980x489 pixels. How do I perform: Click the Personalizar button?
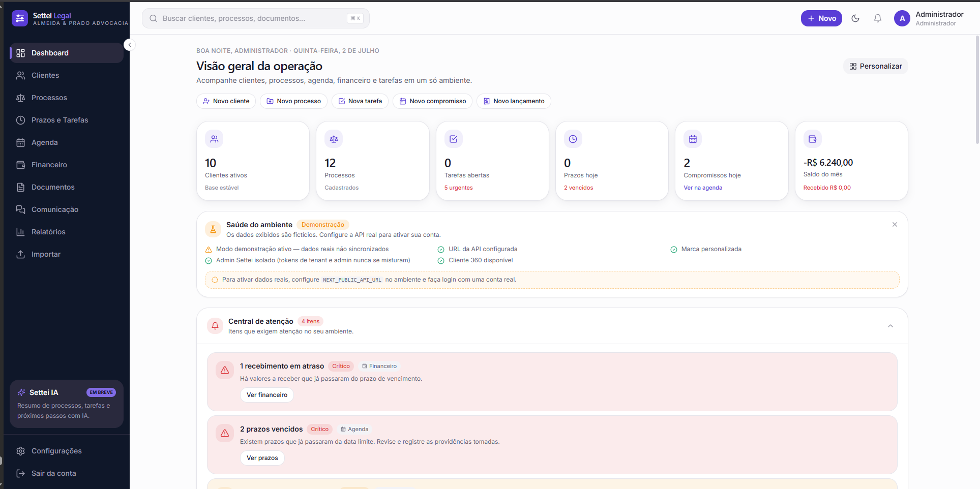click(x=875, y=66)
